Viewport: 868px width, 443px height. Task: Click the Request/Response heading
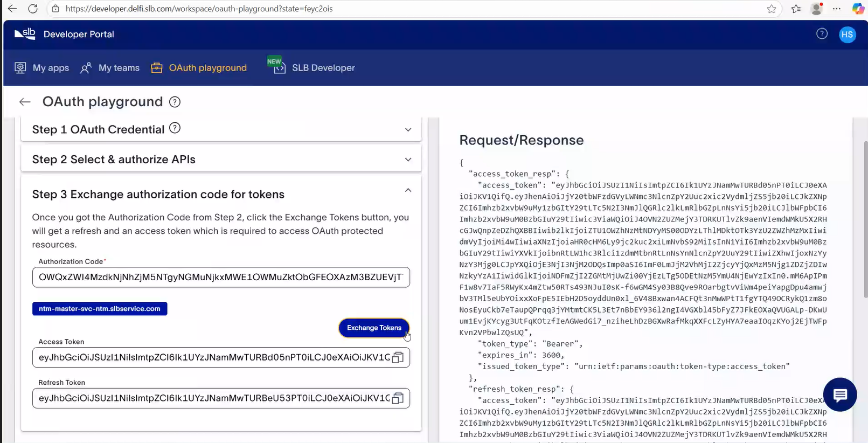click(x=522, y=140)
